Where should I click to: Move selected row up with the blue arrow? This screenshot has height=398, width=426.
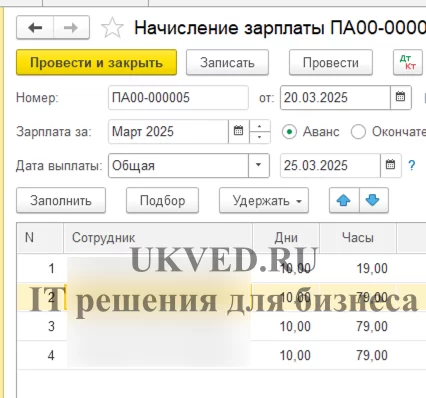[344, 200]
